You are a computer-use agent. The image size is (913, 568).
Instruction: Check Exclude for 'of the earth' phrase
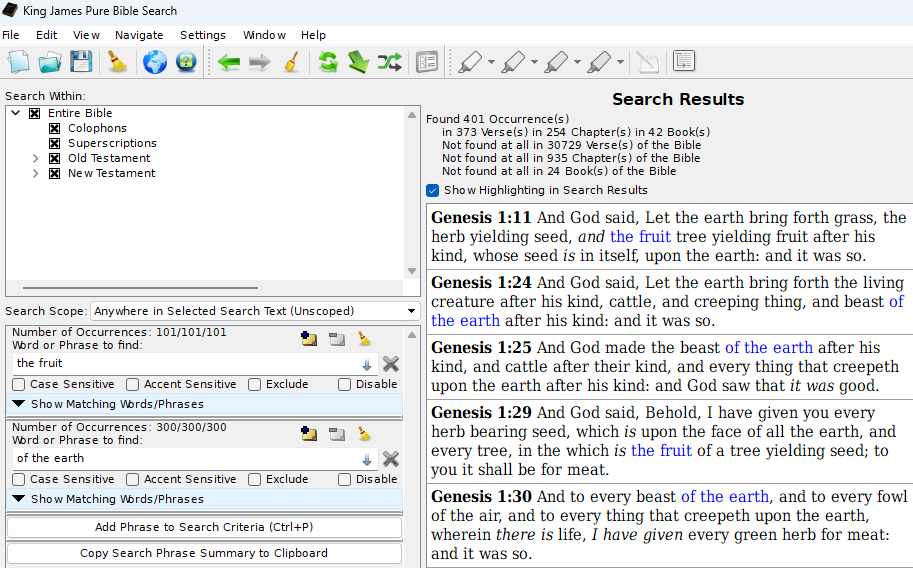[x=255, y=479]
